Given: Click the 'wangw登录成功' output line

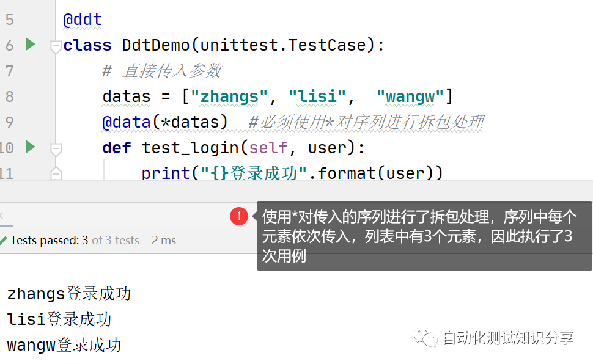Looking at the screenshot, I should [x=64, y=345].
